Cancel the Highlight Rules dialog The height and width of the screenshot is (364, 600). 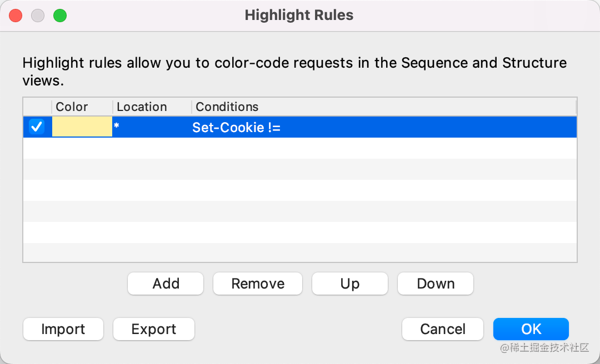(443, 329)
